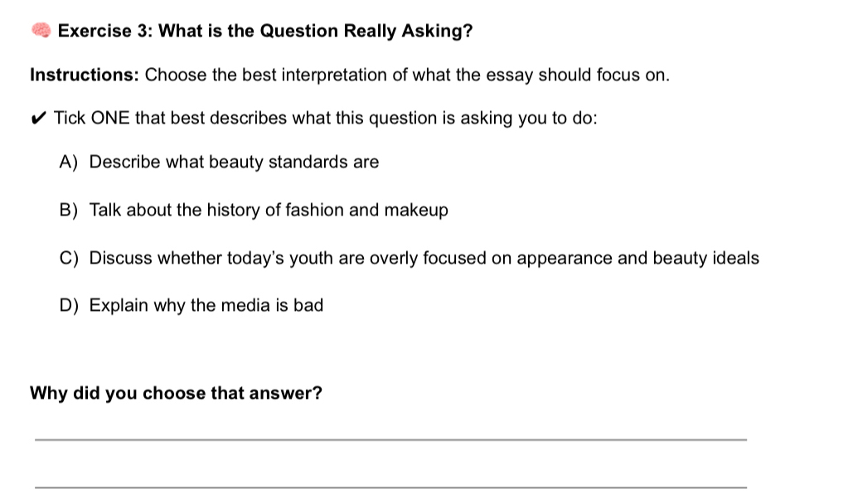The height and width of the screenshot is (504, 858).
Task: Click the 'Exercise 3:' title prefix
Action: (x=105, y=31)
